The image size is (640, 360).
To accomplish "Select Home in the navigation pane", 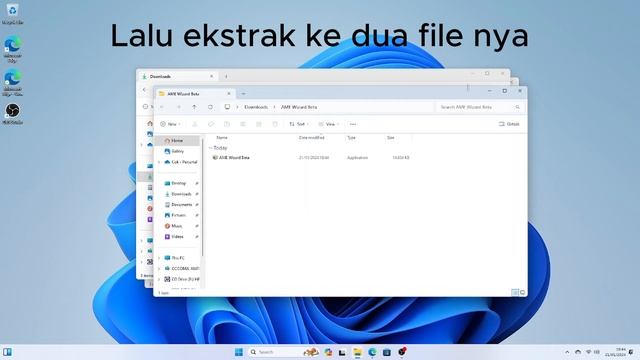I will tap(177, 140).
